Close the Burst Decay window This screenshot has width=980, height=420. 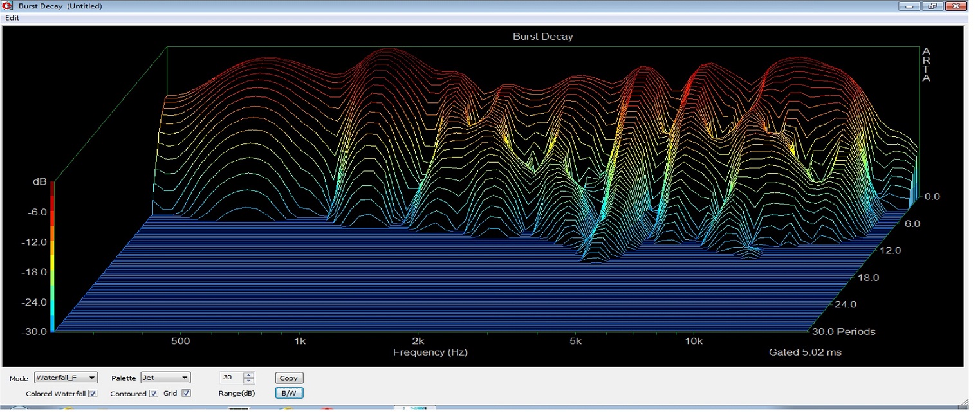957,6
